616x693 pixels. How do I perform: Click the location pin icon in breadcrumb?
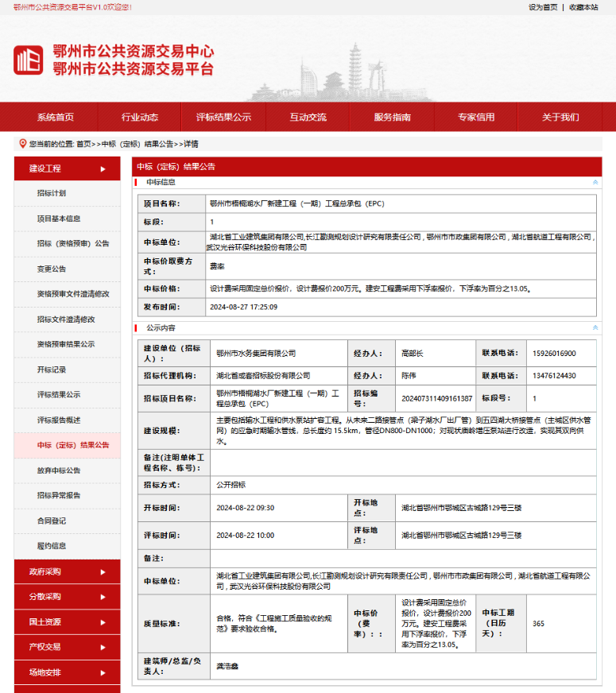coord(22,144)
